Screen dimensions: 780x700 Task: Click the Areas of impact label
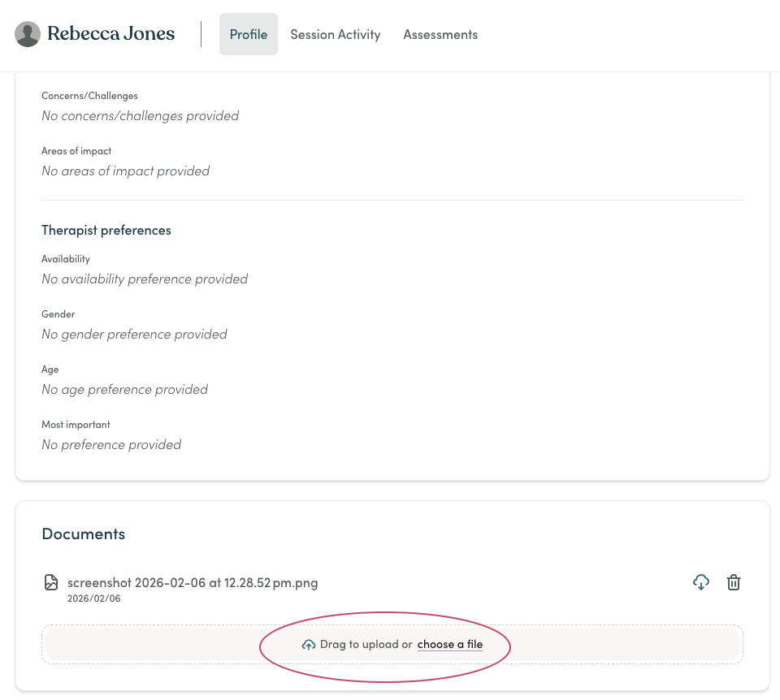pyautogui.click(x=76, y=151)
